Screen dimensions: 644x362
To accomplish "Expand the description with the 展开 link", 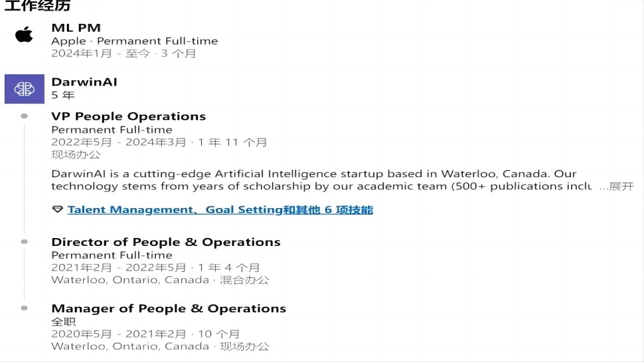I will click(621, 186).
